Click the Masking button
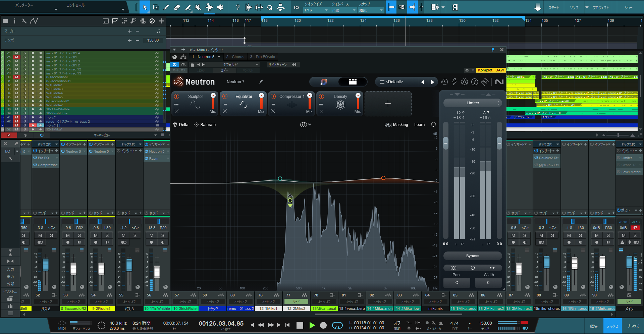Image resolution: width=644 pixels, height=334 pixels. 396,125
